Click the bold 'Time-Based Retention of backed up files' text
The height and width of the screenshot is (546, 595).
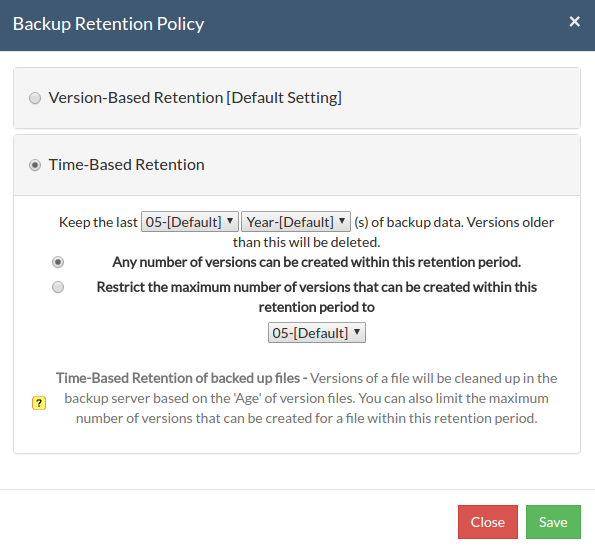point(178,378)
